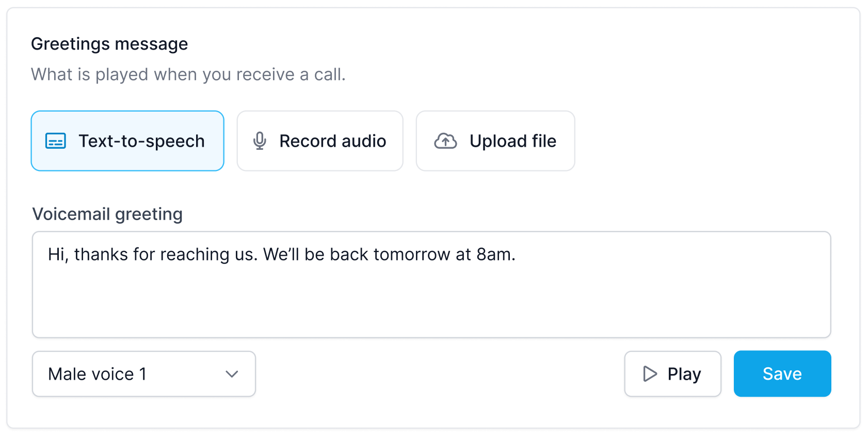Click the Text-to-speech caption icon
This screenshot has width=868, height=436.
[55, 141]
